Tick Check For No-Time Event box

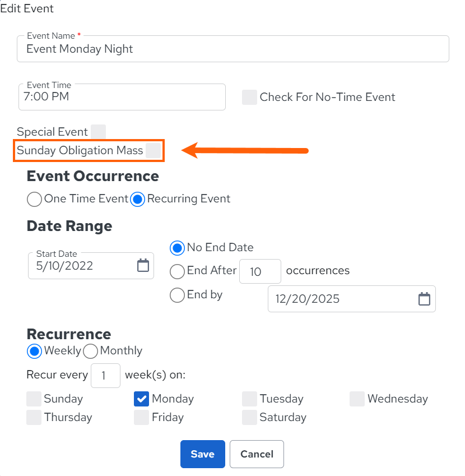click(x=249, y=97)
